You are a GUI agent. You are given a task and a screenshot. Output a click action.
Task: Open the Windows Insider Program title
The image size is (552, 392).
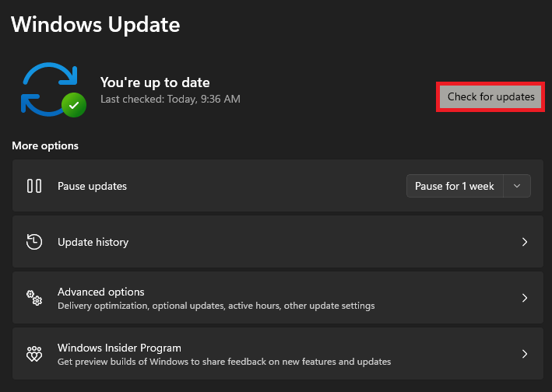pos(119,348)
